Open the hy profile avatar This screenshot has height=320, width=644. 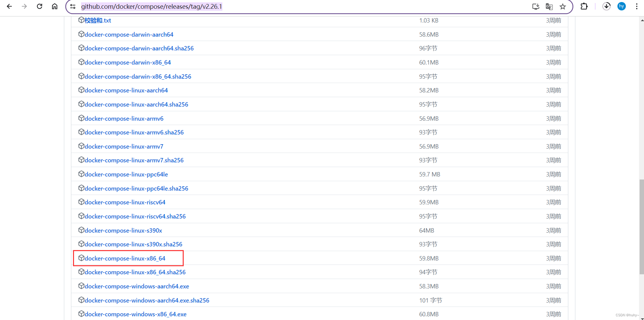[x=621, y=6]
